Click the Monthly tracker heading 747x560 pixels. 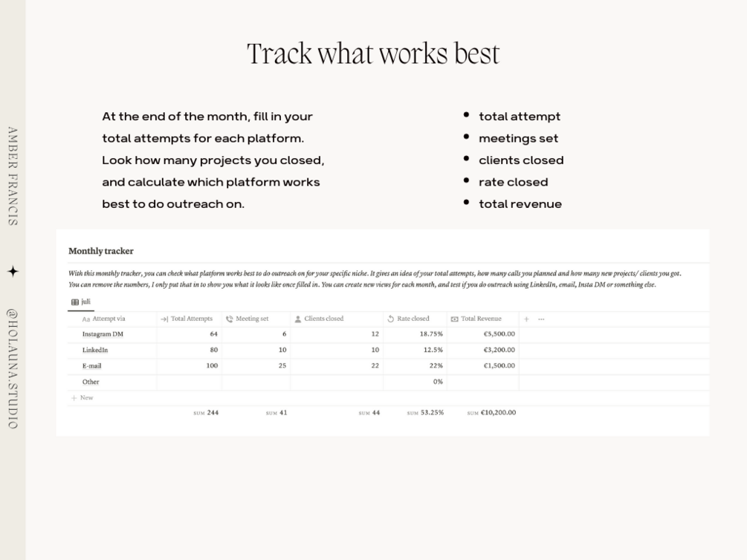(x=101, y=252)
